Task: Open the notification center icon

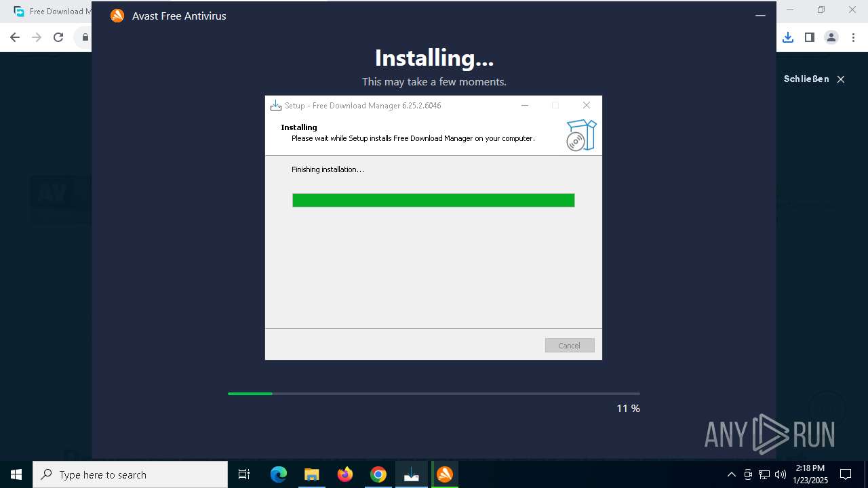Action: (846, 474)
